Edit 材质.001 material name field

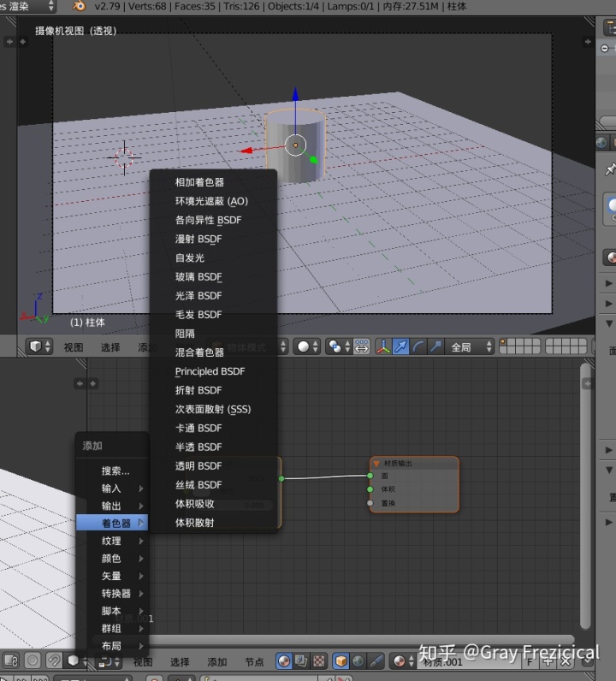click(x=469, y=661)
